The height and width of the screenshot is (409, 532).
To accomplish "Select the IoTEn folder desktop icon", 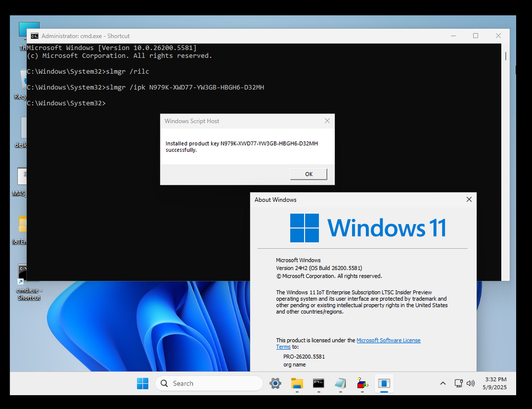I will coord(20,230).
